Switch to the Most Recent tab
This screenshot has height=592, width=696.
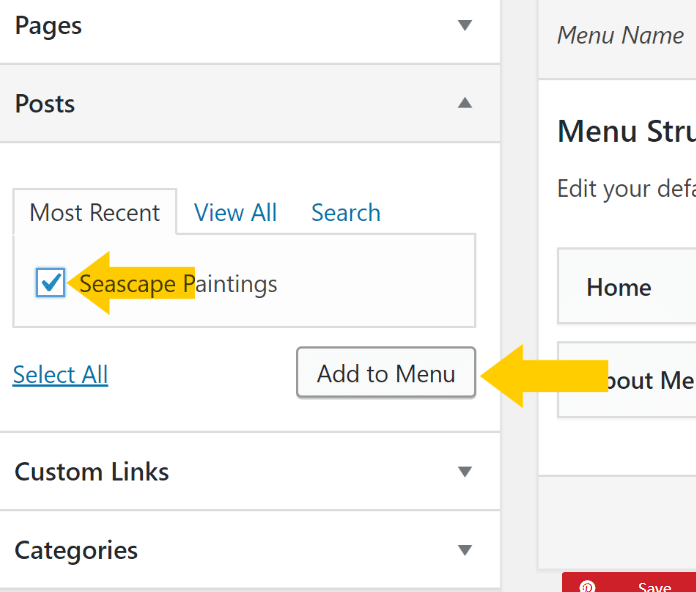95,213
